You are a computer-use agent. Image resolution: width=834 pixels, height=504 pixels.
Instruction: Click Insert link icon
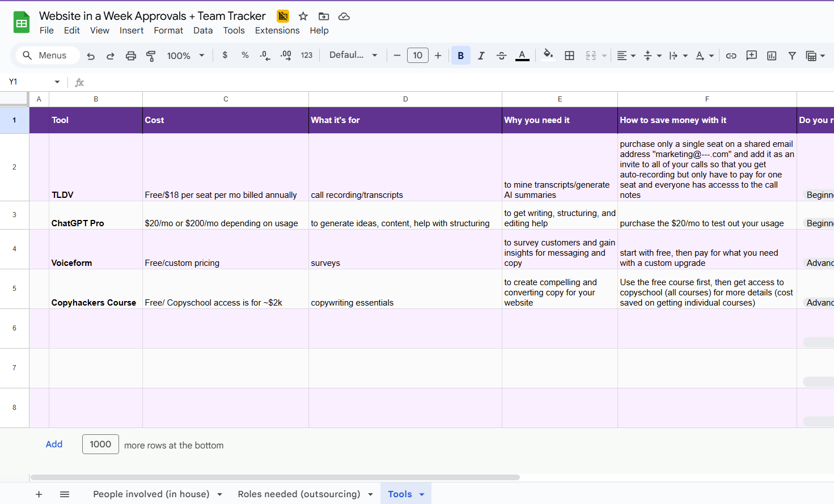click(731, 55)
